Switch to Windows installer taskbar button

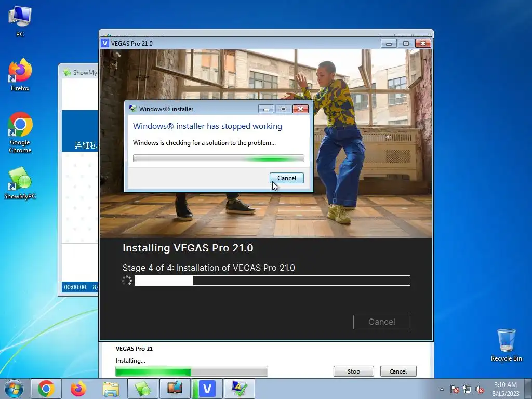point(240,389)
